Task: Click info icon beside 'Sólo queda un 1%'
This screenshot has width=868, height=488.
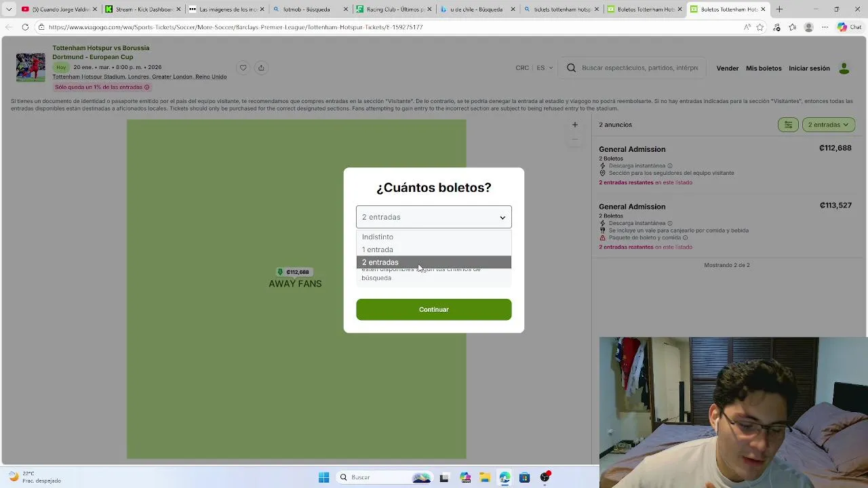Action: (x=146, y=87)
